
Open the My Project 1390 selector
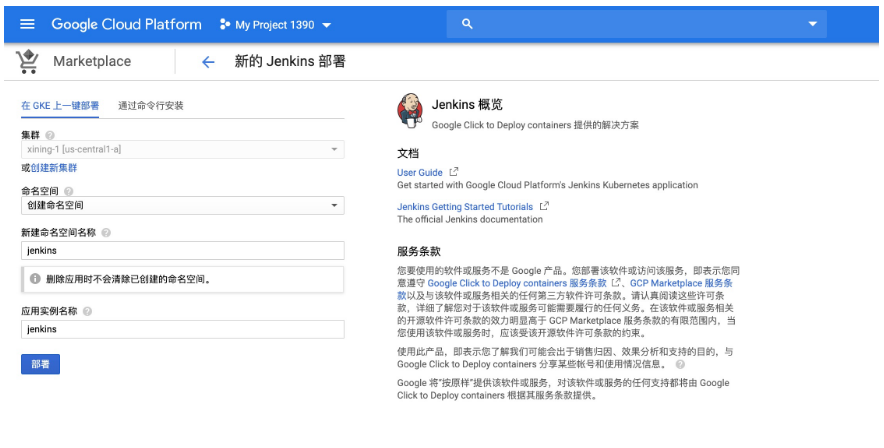tap(275, 24)
